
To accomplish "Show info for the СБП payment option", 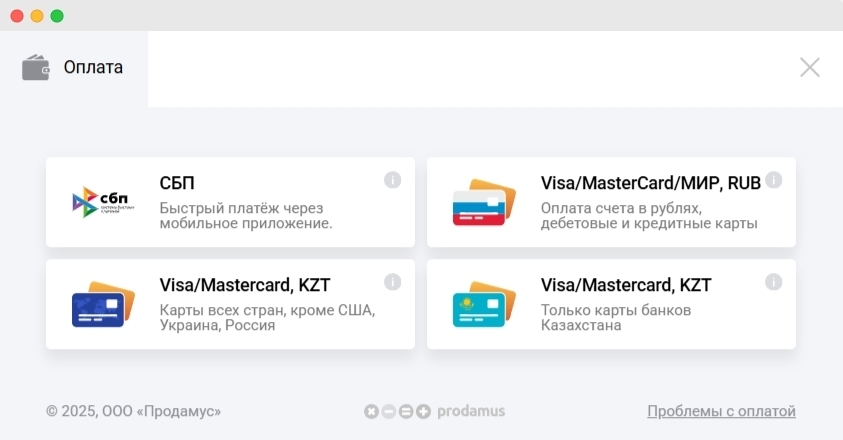I will [393, 180].
